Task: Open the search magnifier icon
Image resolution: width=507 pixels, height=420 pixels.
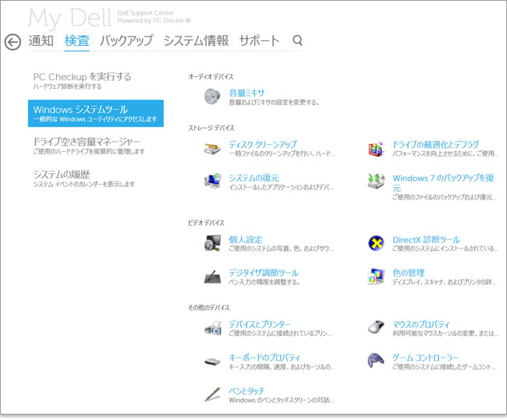Action: [297, 41]
